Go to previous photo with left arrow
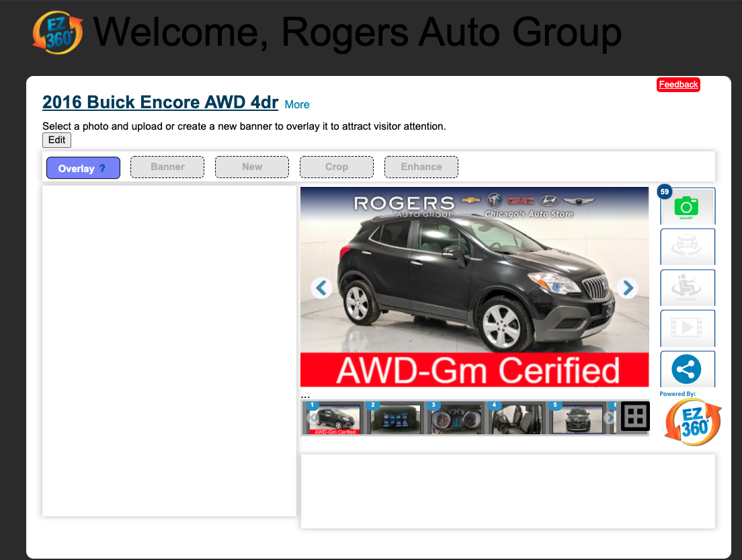The image size is (742, 560). (x=322, y=288)
